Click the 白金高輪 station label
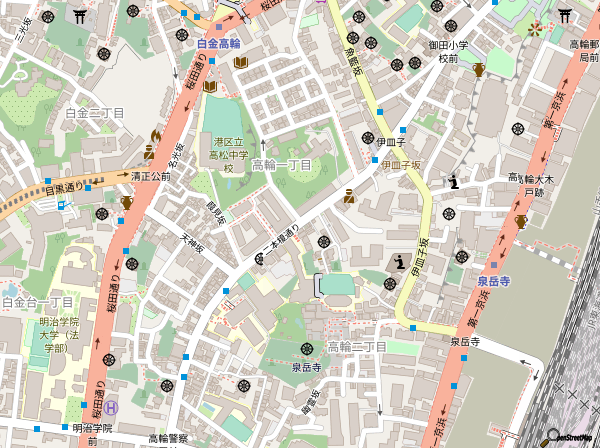 pos(218,44)
